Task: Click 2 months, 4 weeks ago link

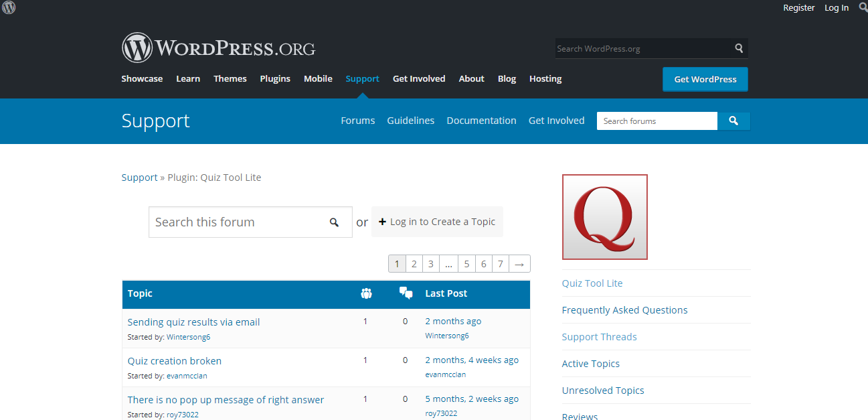Action: [x=472, y=360]
